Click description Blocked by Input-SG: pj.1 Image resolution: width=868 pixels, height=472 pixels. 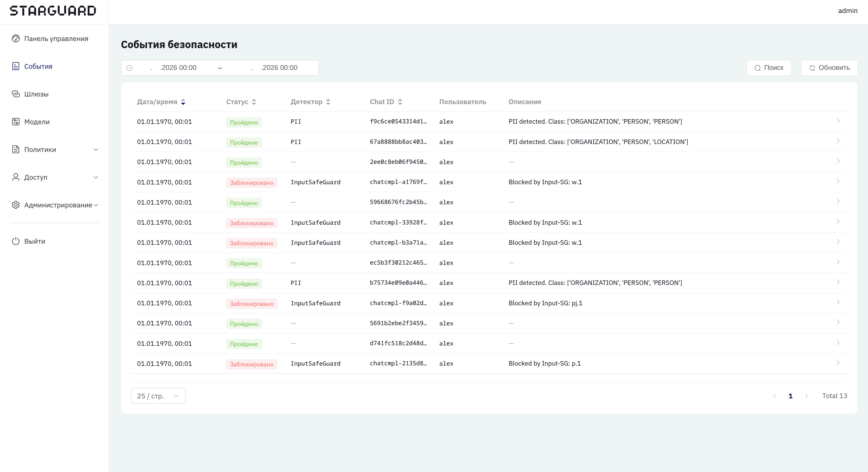[545, 303]
